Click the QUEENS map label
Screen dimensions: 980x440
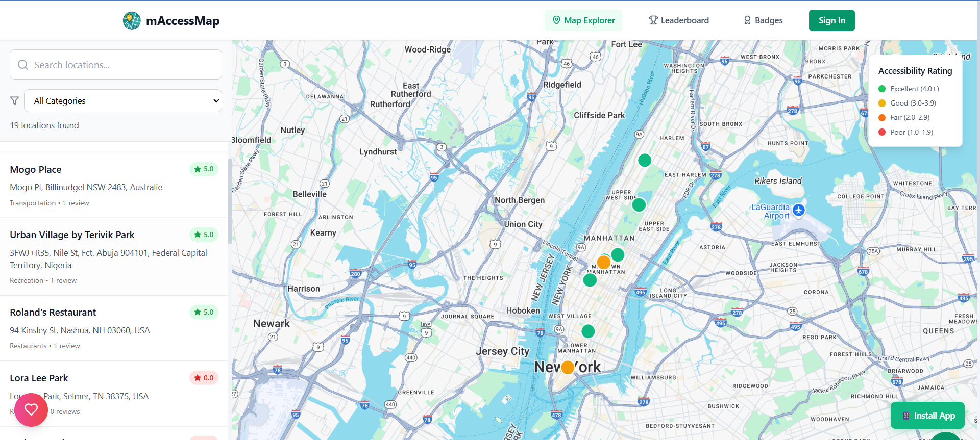[x=938, y=331]
